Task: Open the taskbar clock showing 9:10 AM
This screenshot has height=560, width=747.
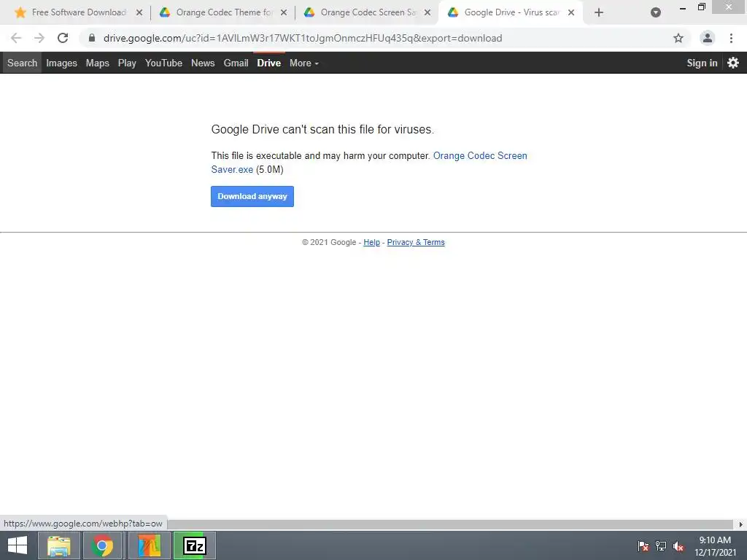Action: (x=715, y=546)
